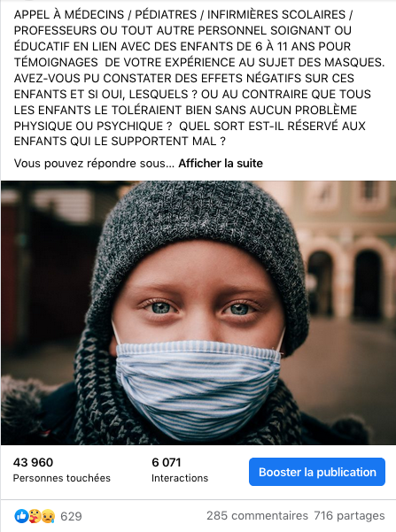Viewport: 396px width, 532px height.
Task: Click the Interactions label
Action: point(180,478)
